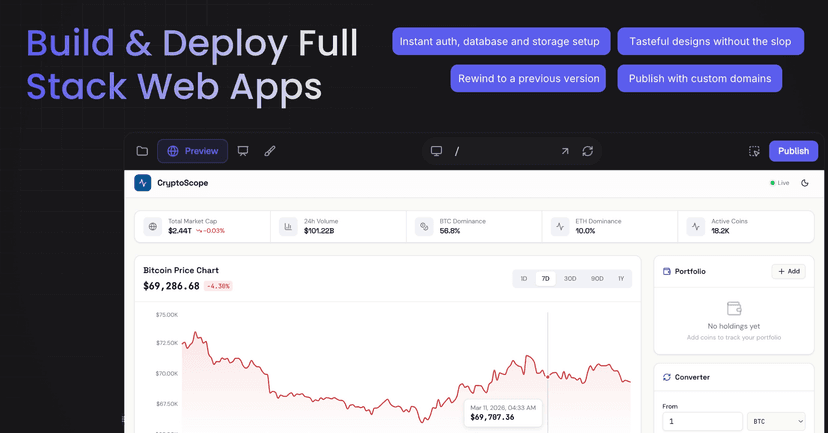Screen dimensions: 828x433
Task: Click the Publish button
Action: (x=793, y=151)
